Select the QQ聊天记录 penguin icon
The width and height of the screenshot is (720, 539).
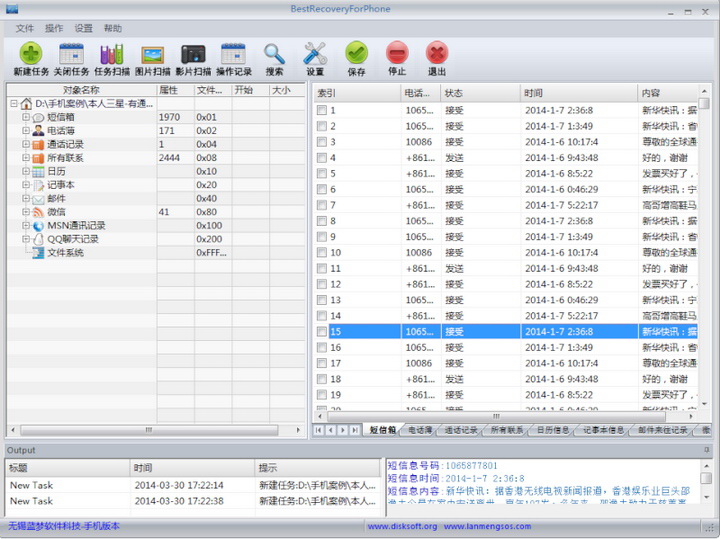[x=38, y=239]
